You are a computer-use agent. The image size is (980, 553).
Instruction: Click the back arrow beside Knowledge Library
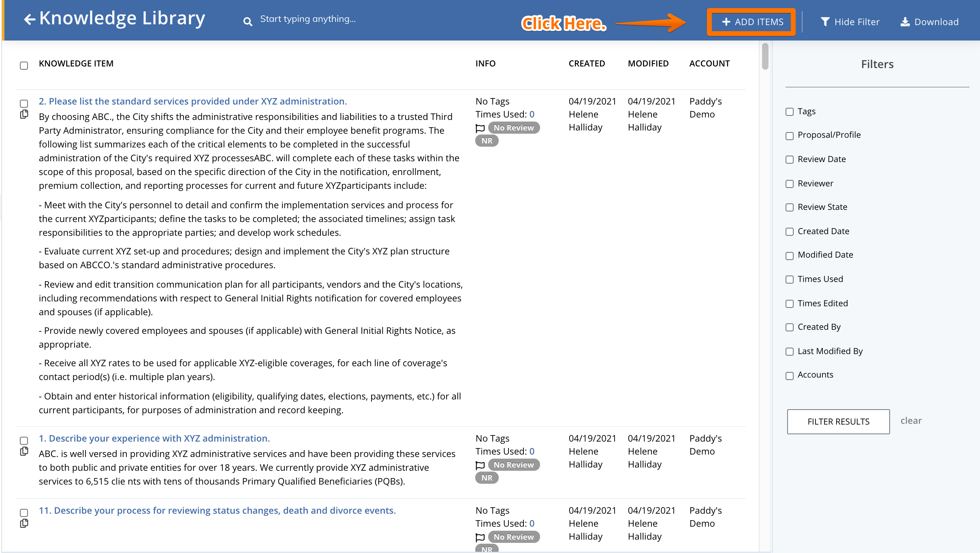30,19
